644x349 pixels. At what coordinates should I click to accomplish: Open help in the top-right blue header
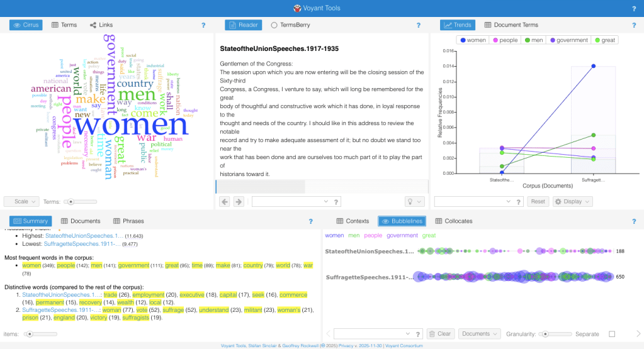tap(633, 8)
